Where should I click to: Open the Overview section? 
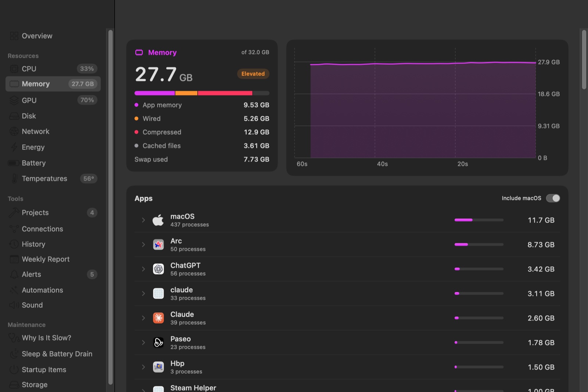coord(53,36)
